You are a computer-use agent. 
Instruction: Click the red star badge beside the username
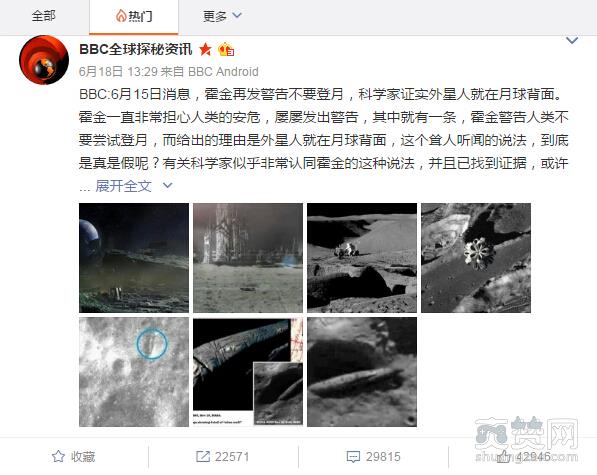pyautogui.click(x=206, y=49)
